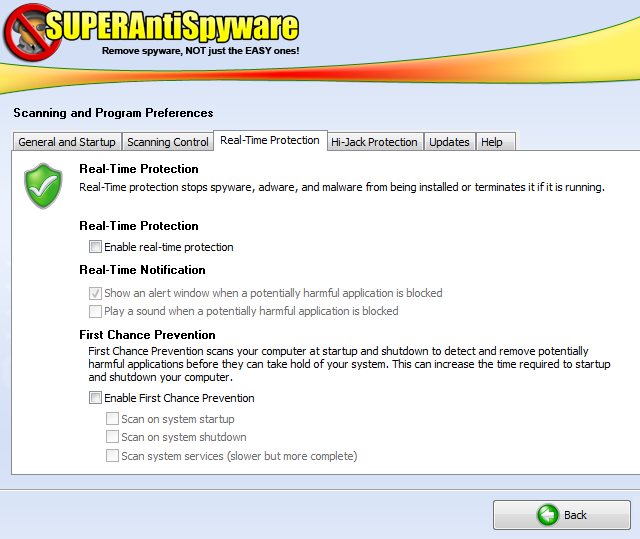Screen dimensions: 640x539
Task: Click the green shield checkmark icon
Action: pyautogui.click(x=43, y=184)
